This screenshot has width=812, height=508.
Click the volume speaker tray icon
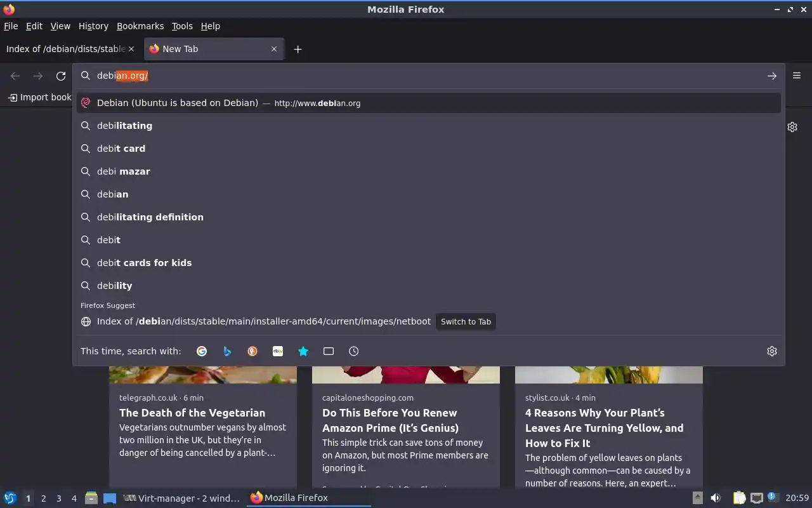coord(716,498)
